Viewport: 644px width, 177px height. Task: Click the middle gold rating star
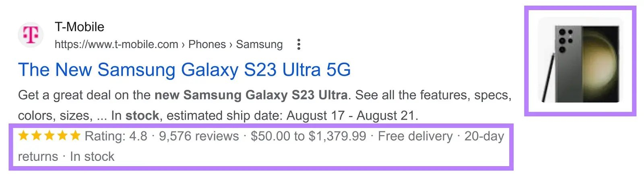pyautogui.click(x=50, y=136)
